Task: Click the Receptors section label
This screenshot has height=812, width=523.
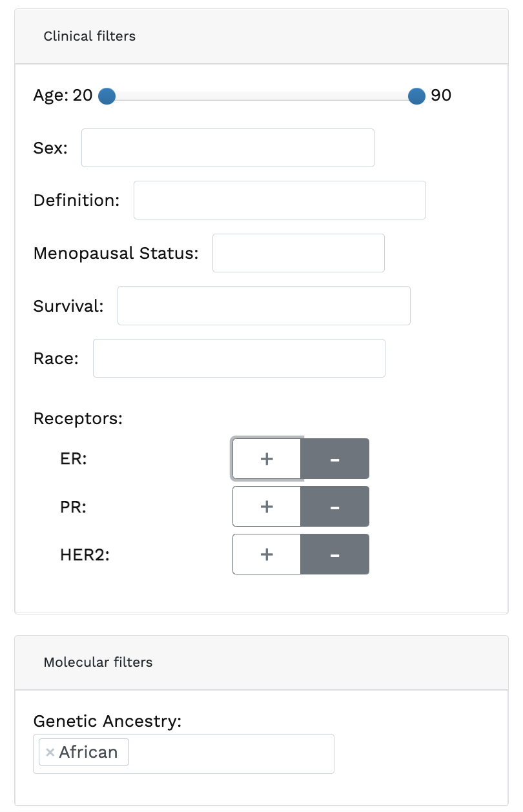Action: tap(77, 418)
